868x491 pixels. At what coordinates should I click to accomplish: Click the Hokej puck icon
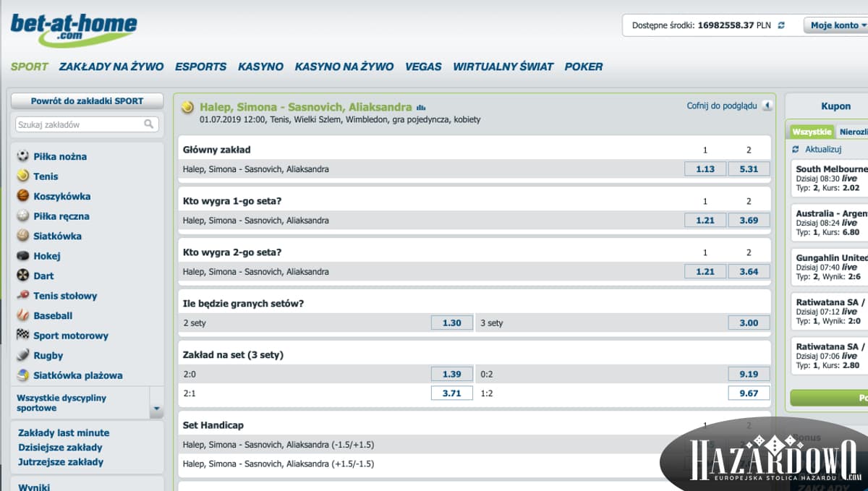(23, 255)
